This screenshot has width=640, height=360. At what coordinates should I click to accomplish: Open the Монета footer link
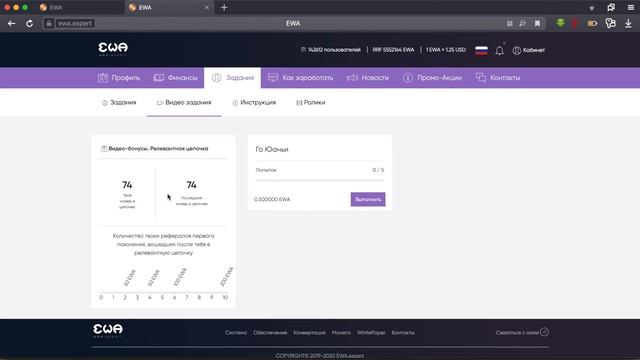click(341, 333)
